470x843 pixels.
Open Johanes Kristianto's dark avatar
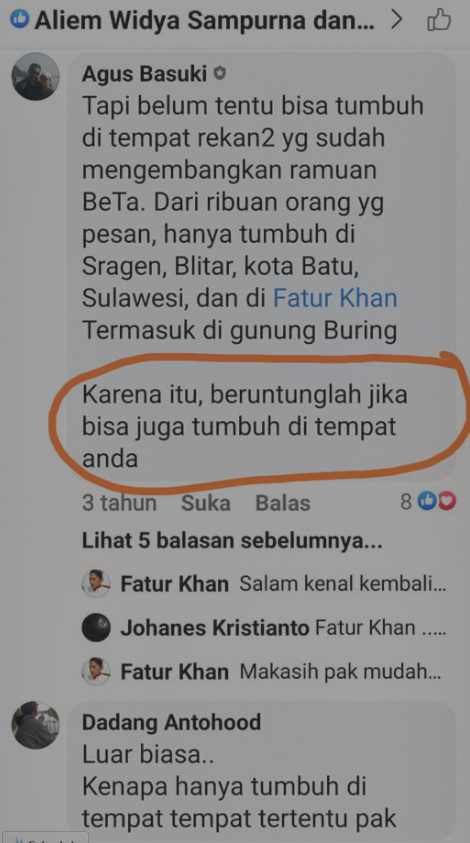tap(96, 628)
